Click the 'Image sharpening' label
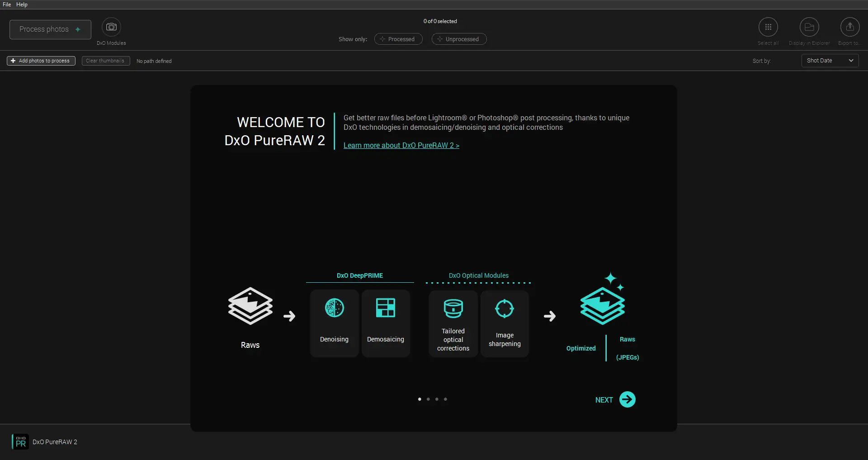Viewport: 868px width, 460px height. [505, 339]
